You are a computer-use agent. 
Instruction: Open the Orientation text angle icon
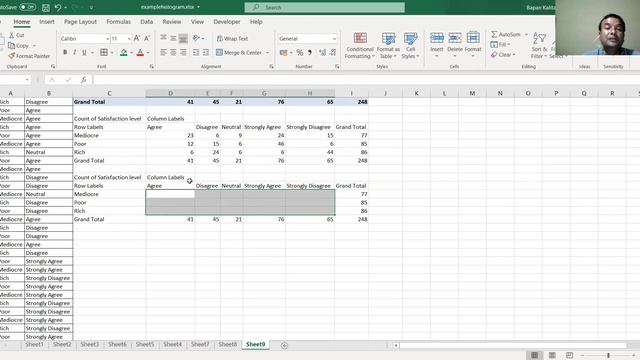pyautogui.click(x=196, y=38)
